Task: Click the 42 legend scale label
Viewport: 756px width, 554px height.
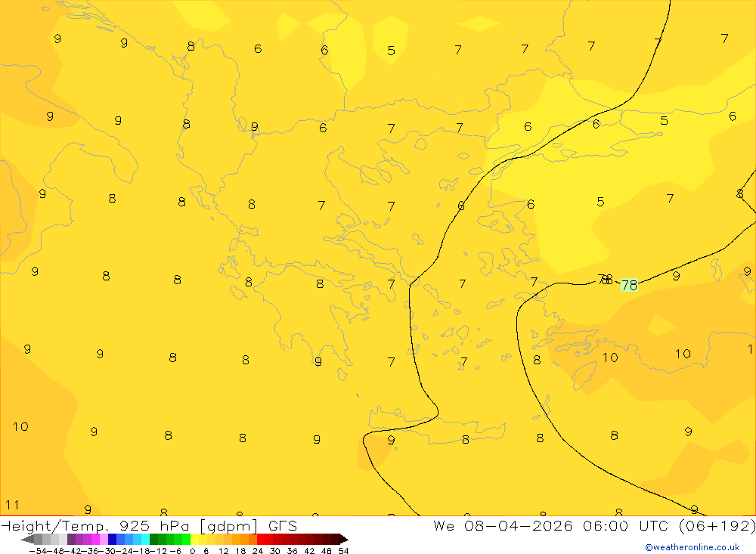Action: 309,551
